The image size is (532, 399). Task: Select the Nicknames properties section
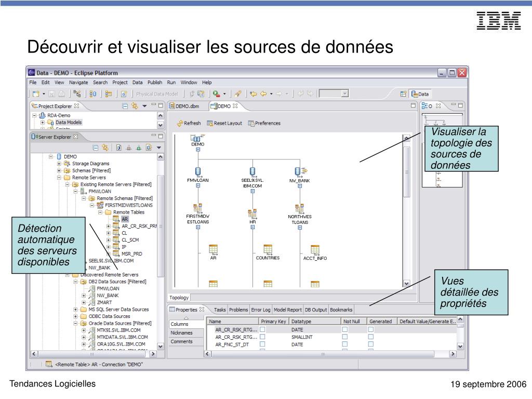(x=181, y=333)
